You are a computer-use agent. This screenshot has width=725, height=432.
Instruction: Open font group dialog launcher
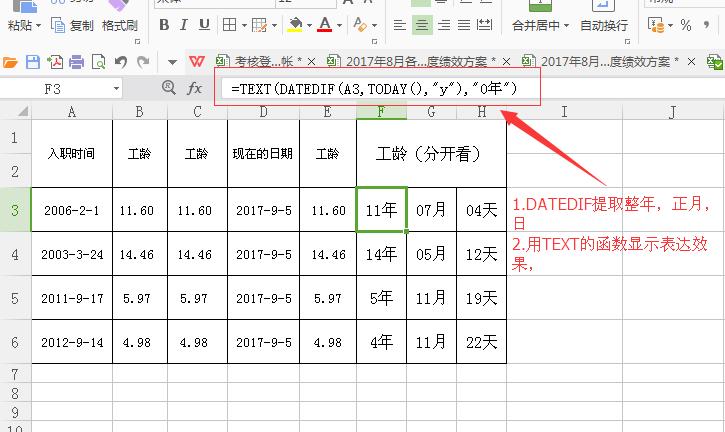[375, 42]
